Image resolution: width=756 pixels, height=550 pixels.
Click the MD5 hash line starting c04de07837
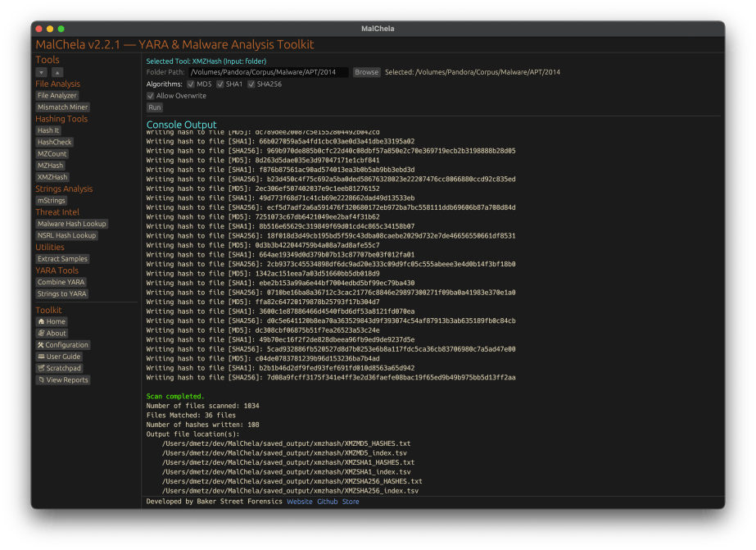(x=263, y=358)
